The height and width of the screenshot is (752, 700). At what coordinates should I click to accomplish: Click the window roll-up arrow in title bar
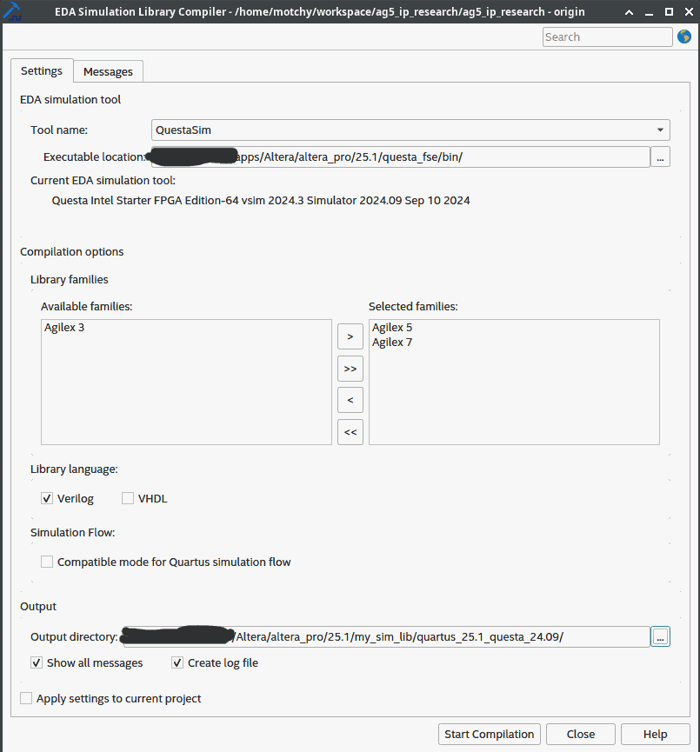click(629, 12)
